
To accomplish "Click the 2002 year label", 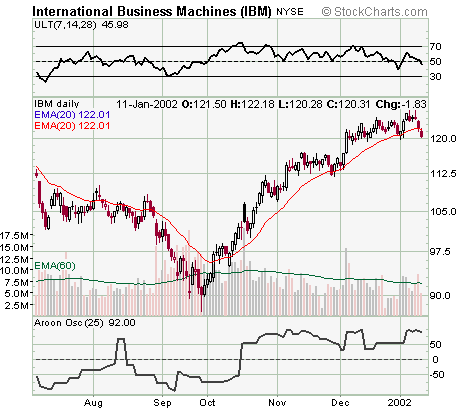I will pos(400,403).
